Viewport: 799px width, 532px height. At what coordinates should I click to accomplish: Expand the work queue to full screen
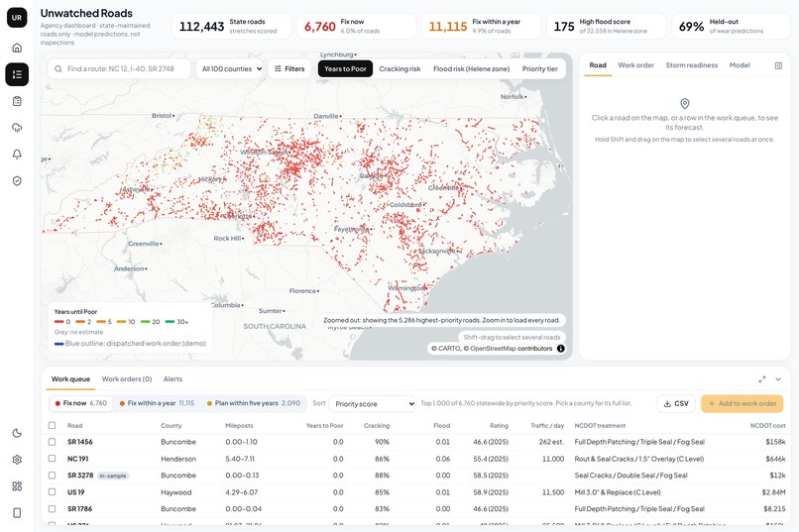[x=762, y=379]
